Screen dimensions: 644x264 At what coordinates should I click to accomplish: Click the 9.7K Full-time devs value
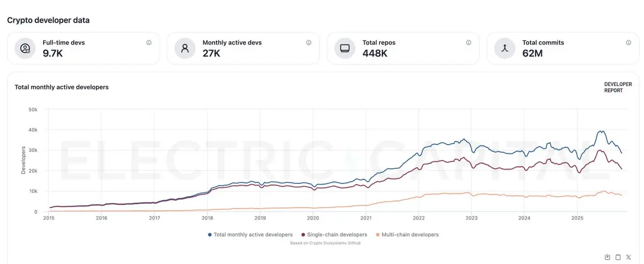[x=53, y=53]
